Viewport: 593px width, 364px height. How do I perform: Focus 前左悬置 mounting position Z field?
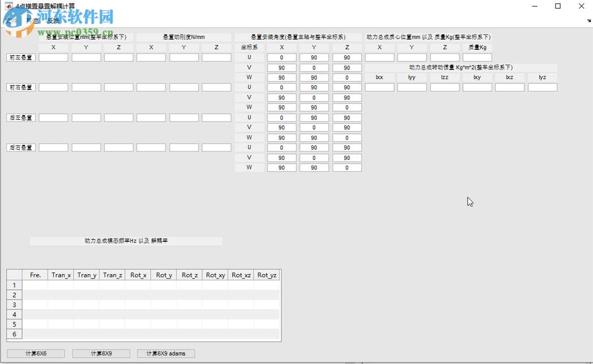119,58
